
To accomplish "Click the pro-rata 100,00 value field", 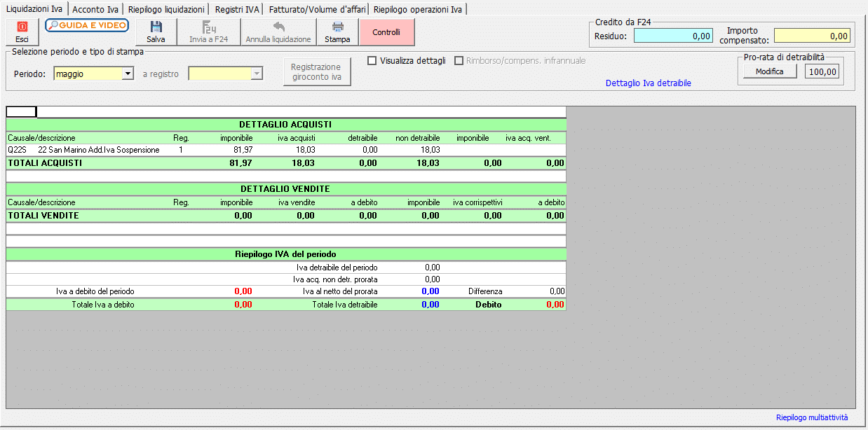I will pyautogui.click(x=822, y=71).
